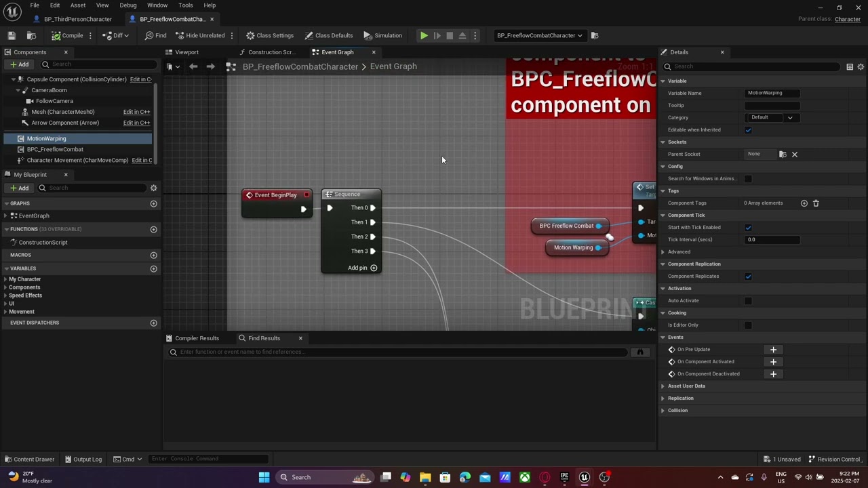Open the Debug menu
The height and width of the screenshot is (488, 868).
click(128, 5)
